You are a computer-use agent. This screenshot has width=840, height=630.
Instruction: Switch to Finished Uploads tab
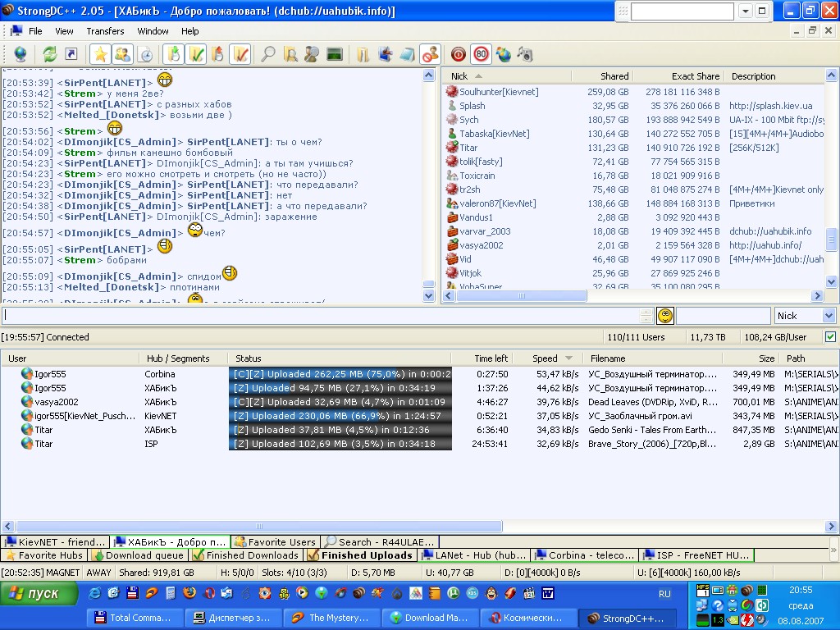[361, 555]
